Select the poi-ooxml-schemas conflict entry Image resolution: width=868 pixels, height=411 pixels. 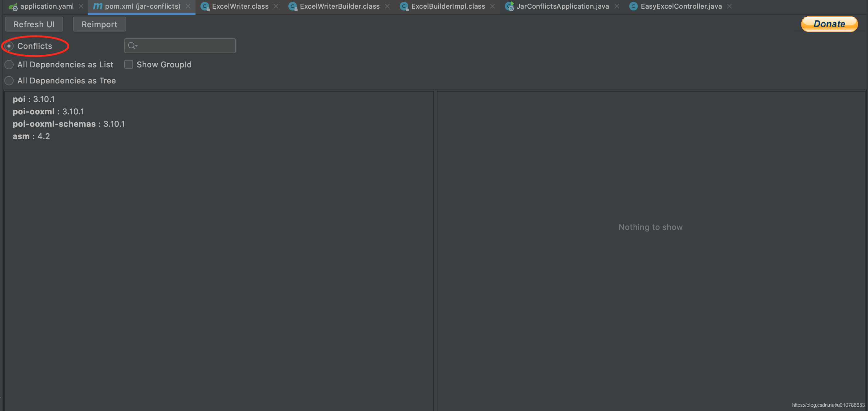(68, 124)
